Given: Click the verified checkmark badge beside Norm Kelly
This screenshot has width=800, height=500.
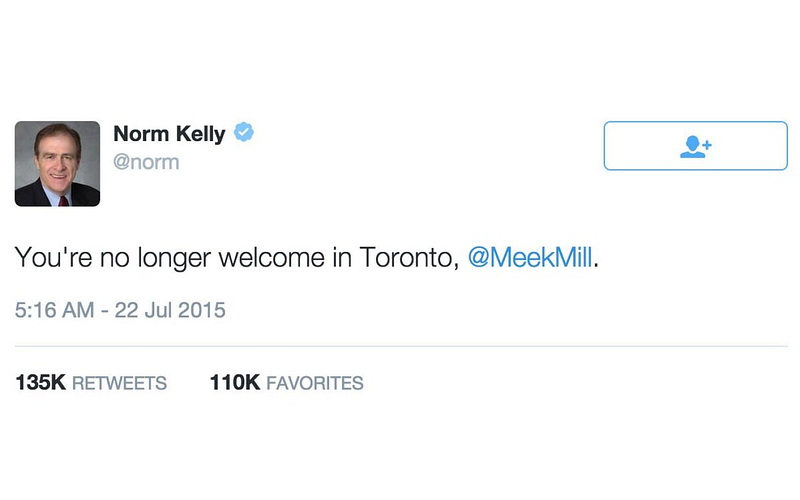Looking at the screenshot, I should 244,132.
